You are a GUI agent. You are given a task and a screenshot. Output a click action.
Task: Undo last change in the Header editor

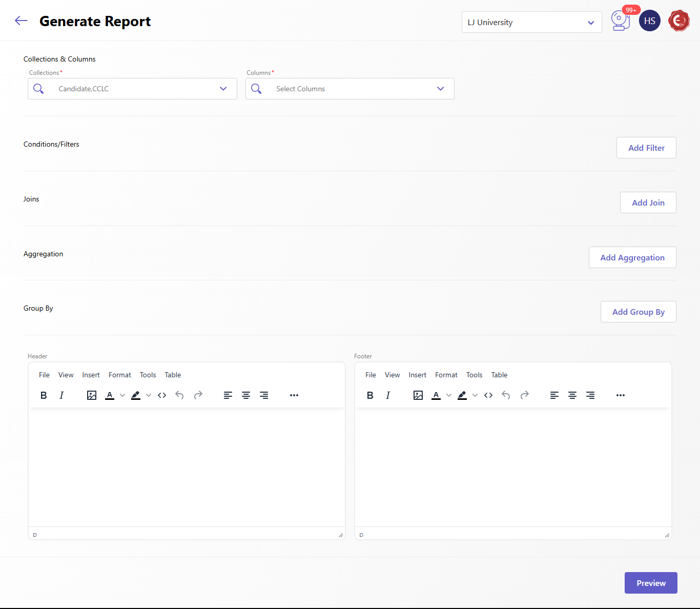coord(179,395)
